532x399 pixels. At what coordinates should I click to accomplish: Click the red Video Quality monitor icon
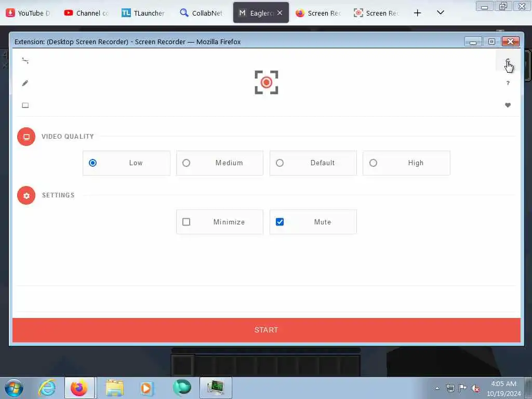tap(26, 137)
